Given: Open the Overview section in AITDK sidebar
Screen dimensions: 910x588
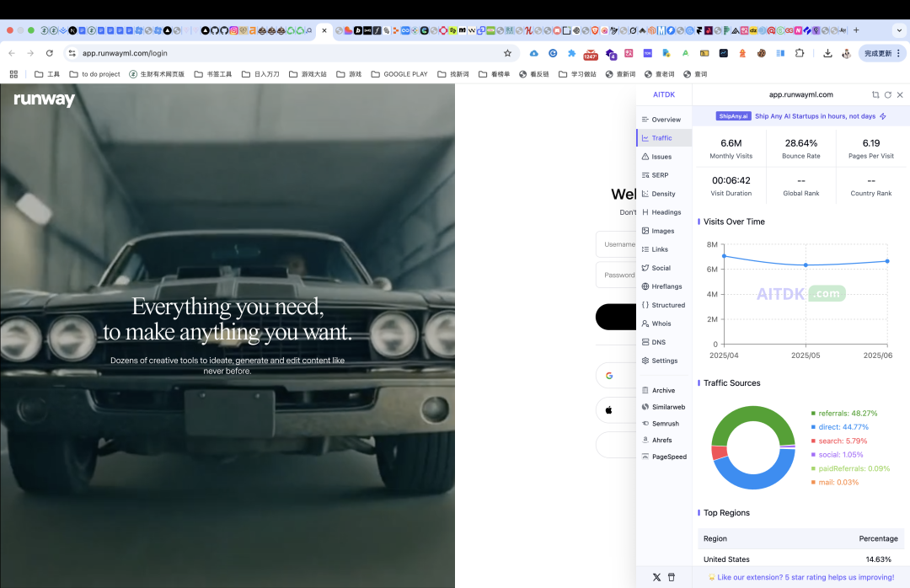Looking at the screenshot, I should 664,120.
